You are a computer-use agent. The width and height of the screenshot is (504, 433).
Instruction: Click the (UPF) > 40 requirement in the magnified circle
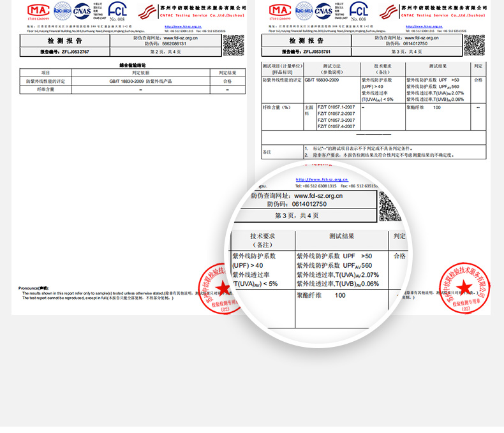click(248, 266)
